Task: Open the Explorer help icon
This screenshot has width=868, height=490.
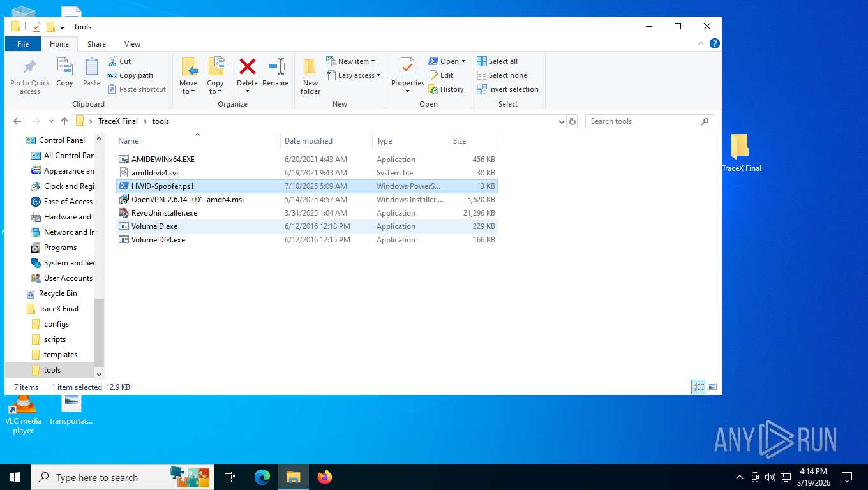Action: [x=715, y=43]
